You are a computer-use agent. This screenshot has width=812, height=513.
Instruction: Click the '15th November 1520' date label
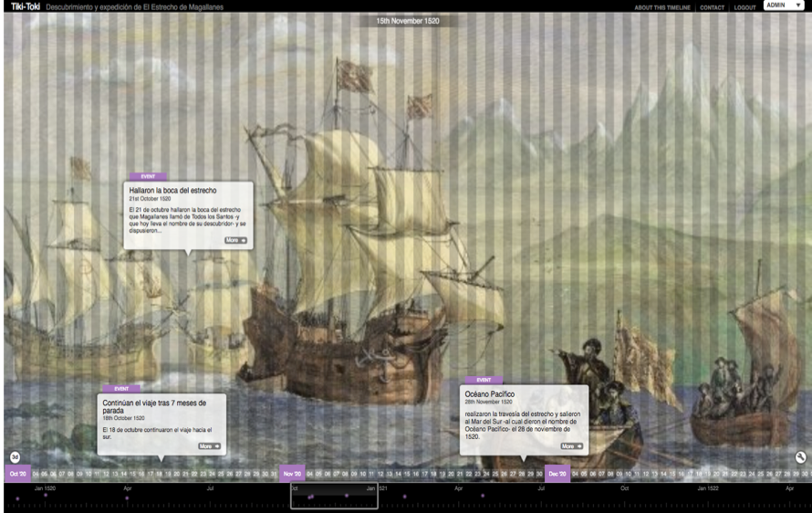(408, 21)
